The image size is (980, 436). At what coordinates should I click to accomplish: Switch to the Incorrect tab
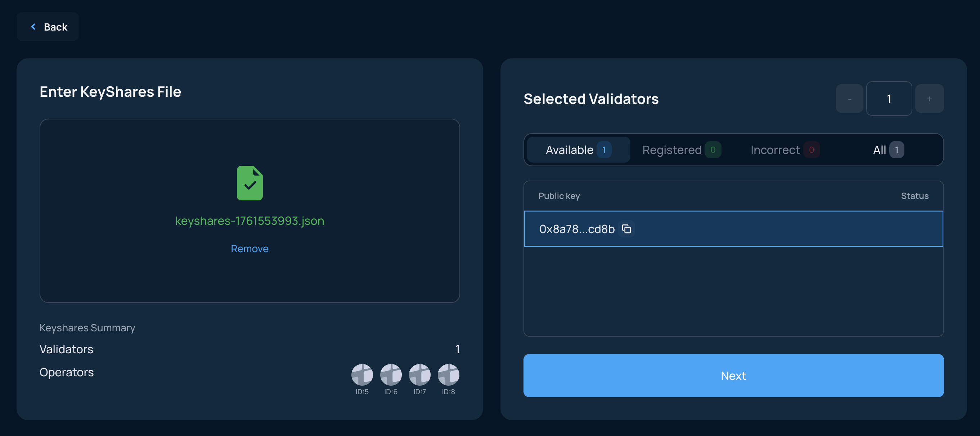pos(785,150)
